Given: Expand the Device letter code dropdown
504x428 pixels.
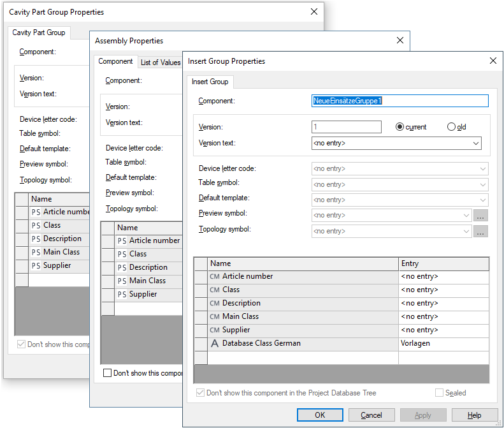Looking at the screenshot, I should 400,169.
